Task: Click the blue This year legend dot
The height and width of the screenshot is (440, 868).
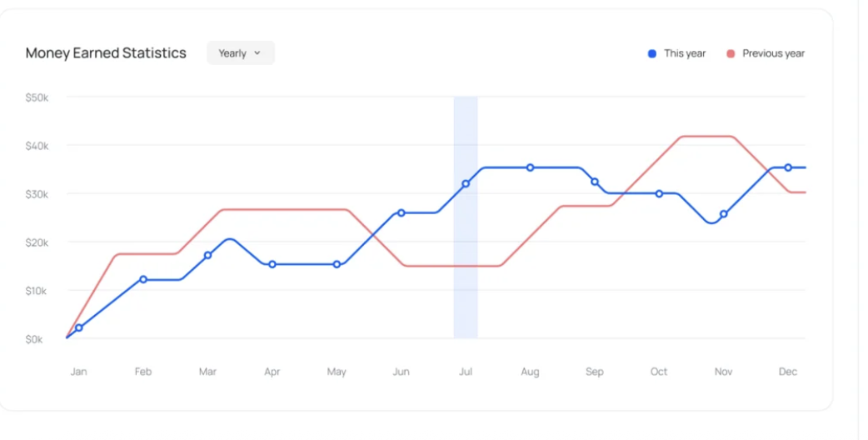Action: point(652,53)
